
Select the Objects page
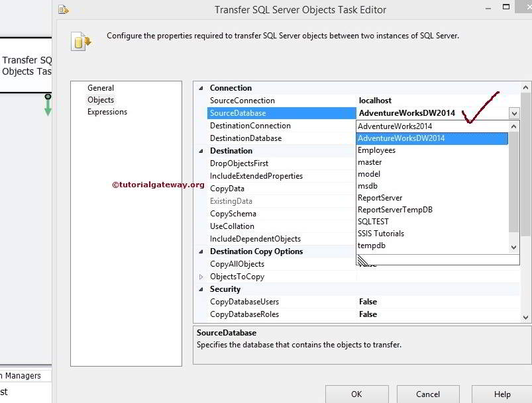[x=101, y=100]
